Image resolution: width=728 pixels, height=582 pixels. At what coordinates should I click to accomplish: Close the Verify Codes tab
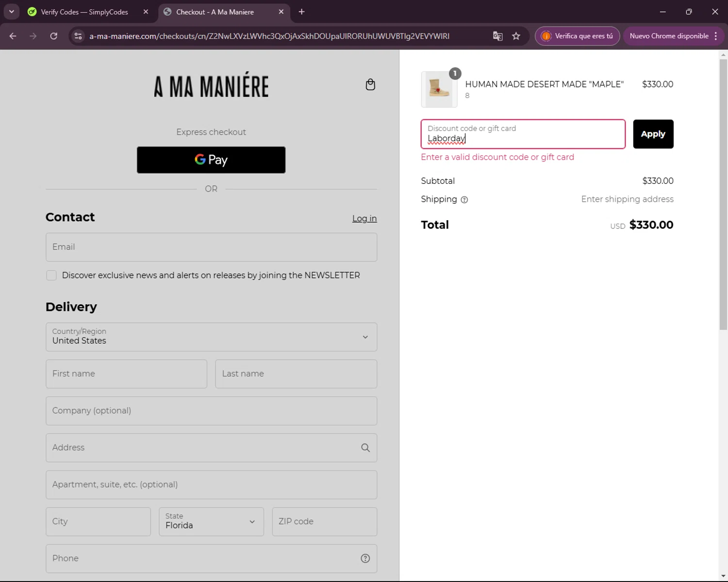(146, 12)
